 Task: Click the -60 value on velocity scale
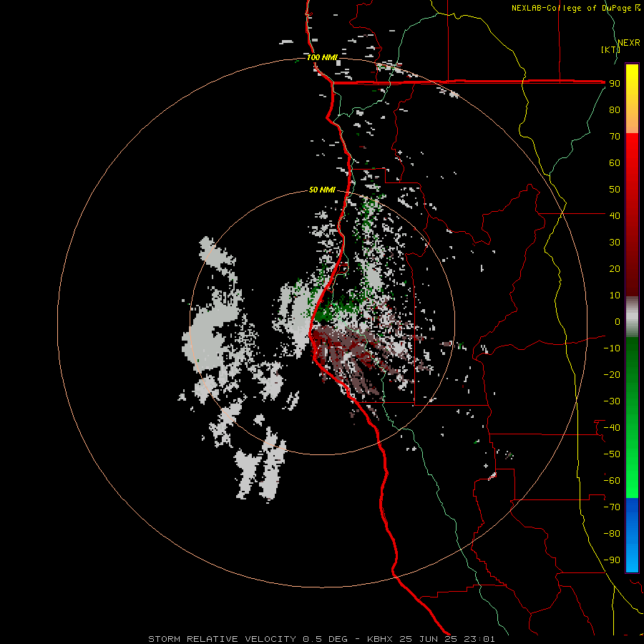coord(612,481)
